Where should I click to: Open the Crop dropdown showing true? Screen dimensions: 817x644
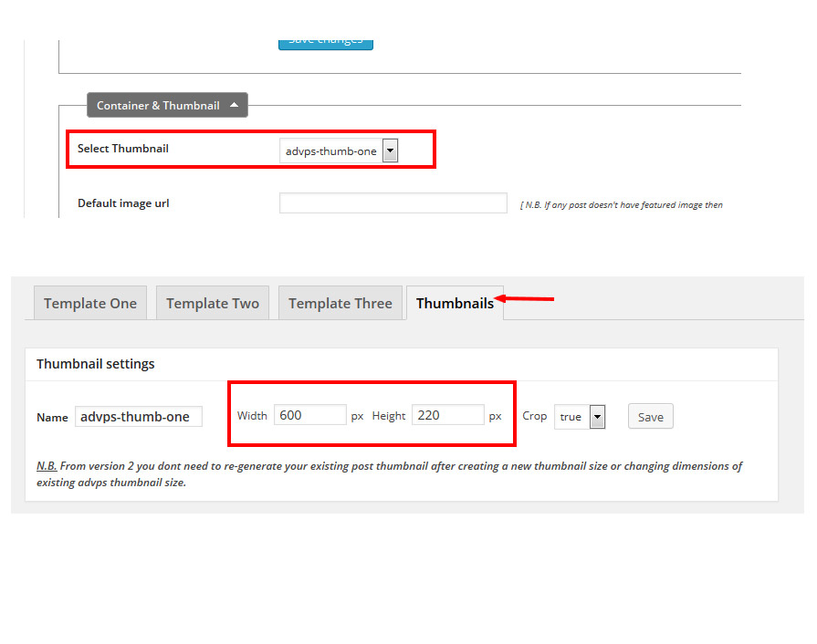(x=579, y=417)
